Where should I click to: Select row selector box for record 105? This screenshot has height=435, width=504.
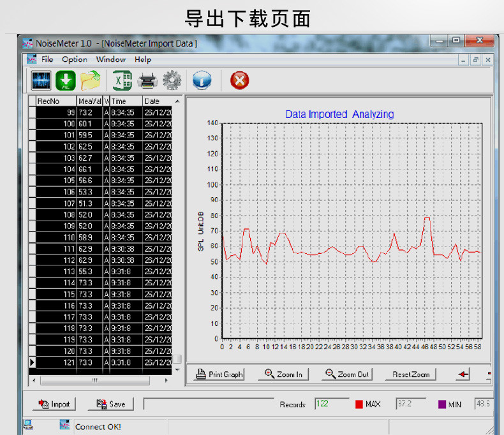(32, 181)
